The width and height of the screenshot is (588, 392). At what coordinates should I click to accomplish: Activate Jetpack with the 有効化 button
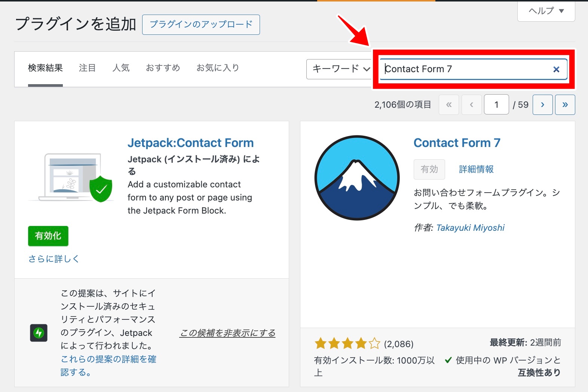(x=48, y=236)
